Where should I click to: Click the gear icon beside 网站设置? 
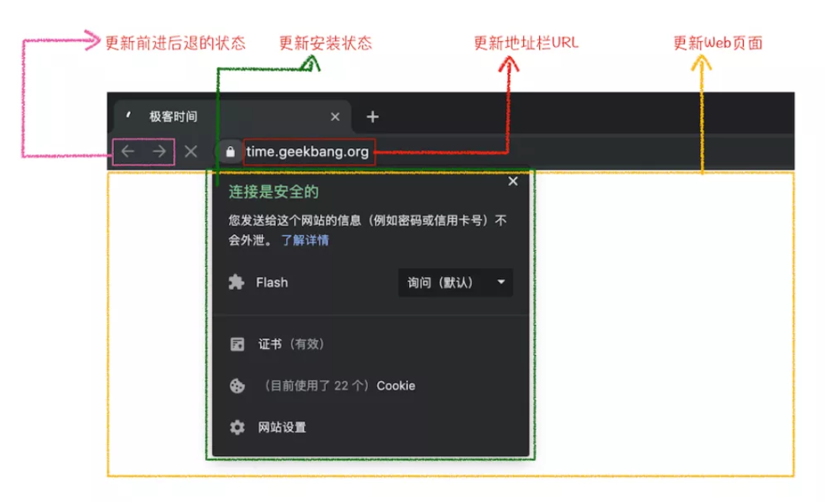pos(237,427)
